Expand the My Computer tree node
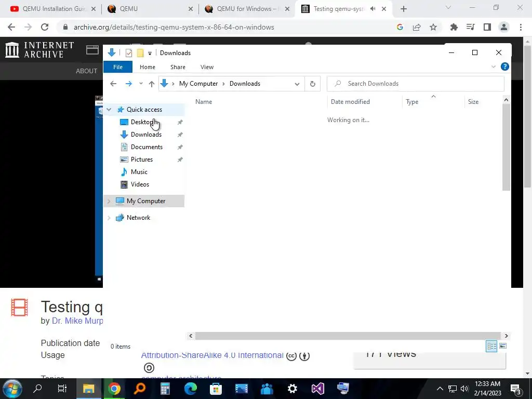532x399 pixels. pos(109,201)
